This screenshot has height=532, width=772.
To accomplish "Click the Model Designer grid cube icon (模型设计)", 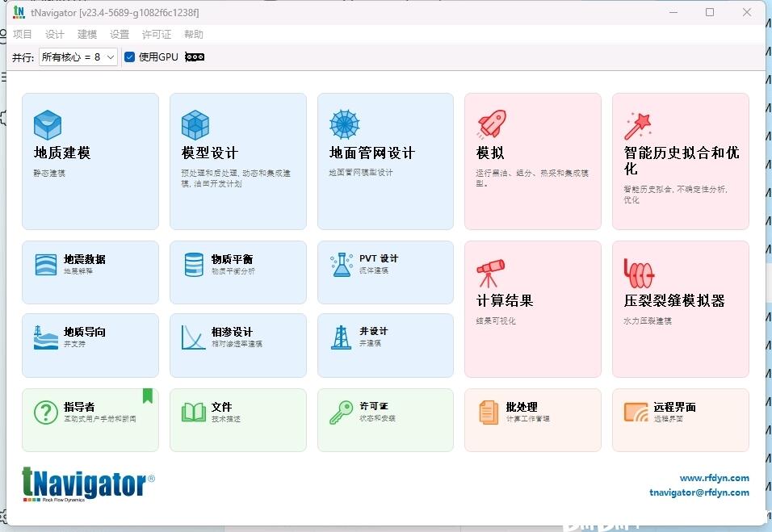I will (x=195, y=124).
